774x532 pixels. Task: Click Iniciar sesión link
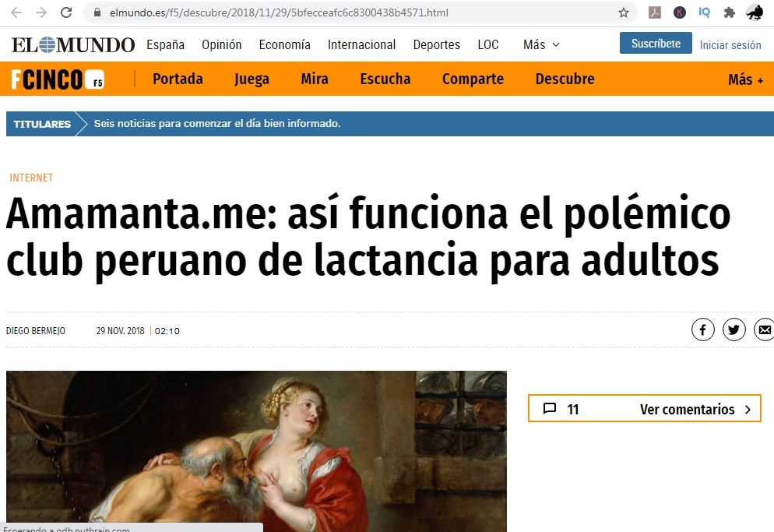[730, 45]
